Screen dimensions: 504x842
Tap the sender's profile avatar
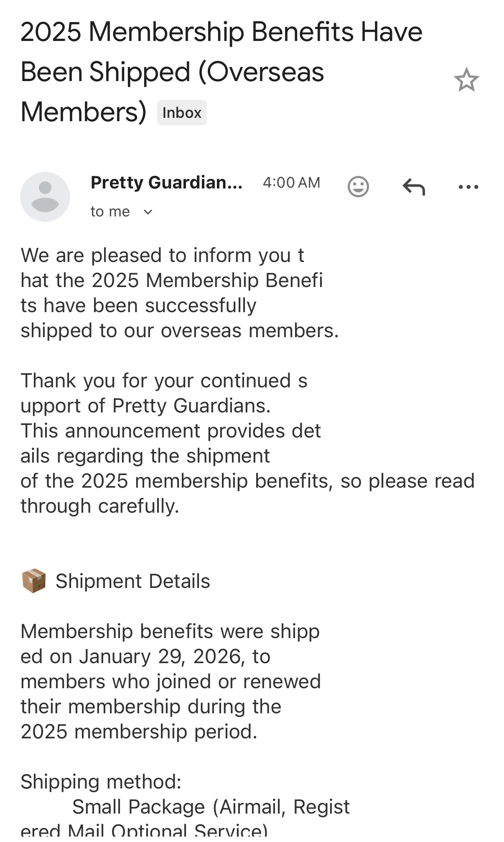click(x=45, y=196)
